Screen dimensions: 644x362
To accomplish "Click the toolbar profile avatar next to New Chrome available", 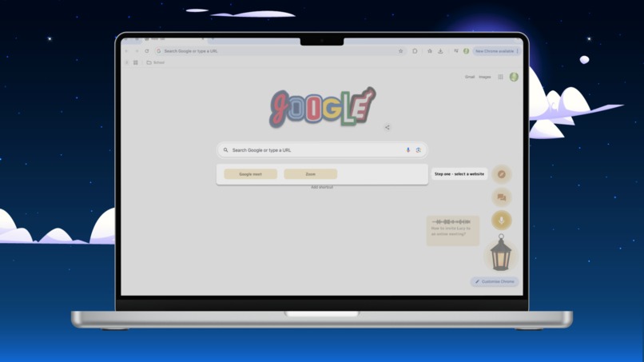I will 466,51.
